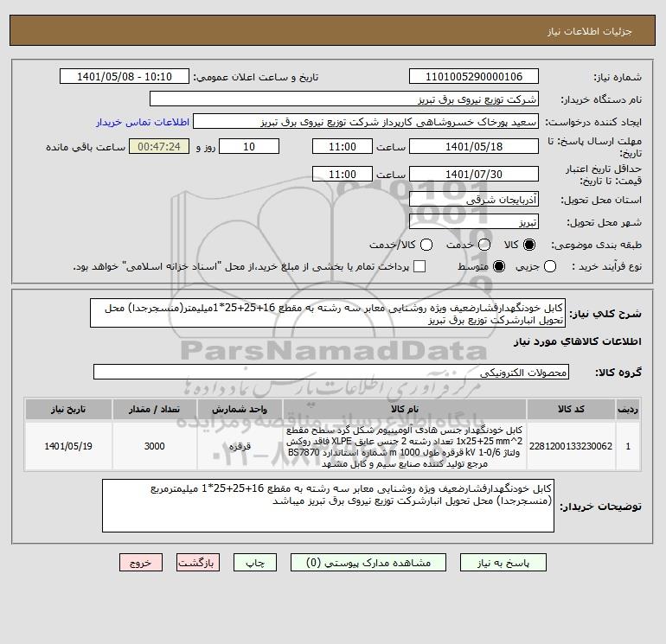This screenshot has width=666, height=644.
Task: Click the delivery city field تبریز
Action: coord(474,221)
